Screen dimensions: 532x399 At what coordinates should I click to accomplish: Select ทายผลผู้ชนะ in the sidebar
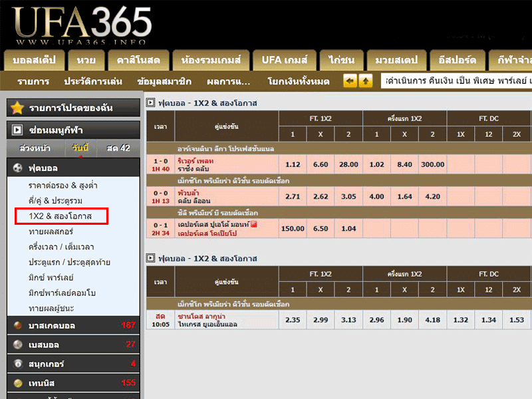pos(51,309)
